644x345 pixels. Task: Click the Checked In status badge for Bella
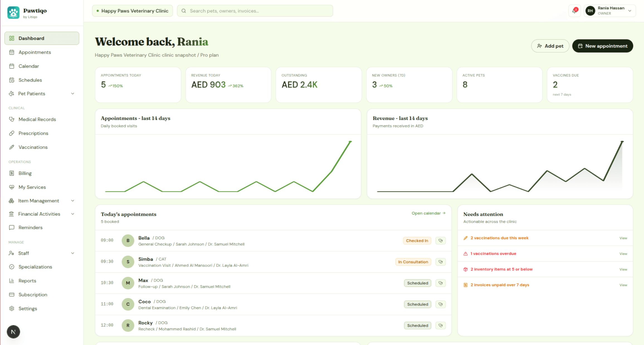[417, 241]
